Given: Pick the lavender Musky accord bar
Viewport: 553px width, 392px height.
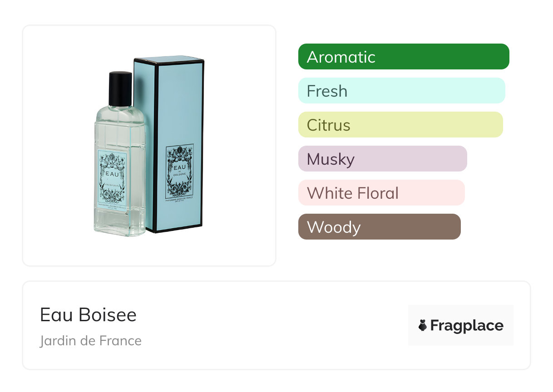Looking at the screenshot, I should [382, 159].
